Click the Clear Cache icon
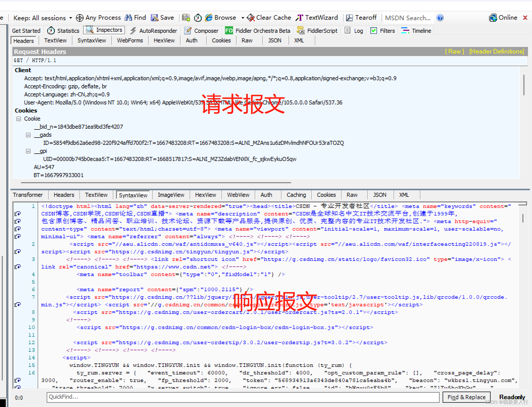This screenshot has height=407, width=532. [x=251, y=18]
